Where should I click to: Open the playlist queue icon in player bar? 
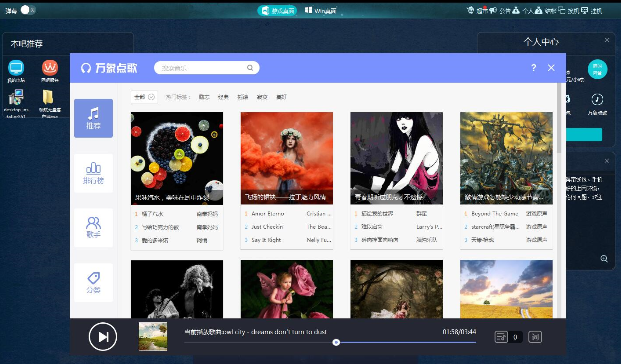(x=501, y=337)
